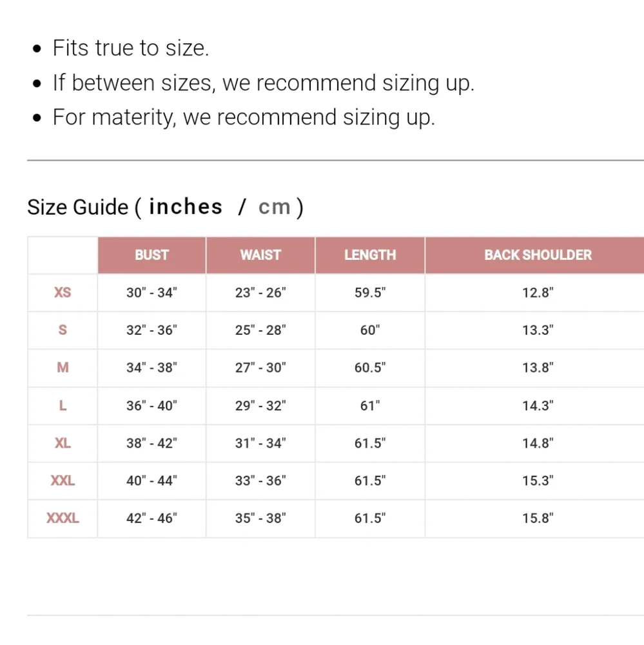Image resolution: width=644 pixels, height=645 pixels.
Task: Select the XXL size row label
Action: click(x=63, y=481)
